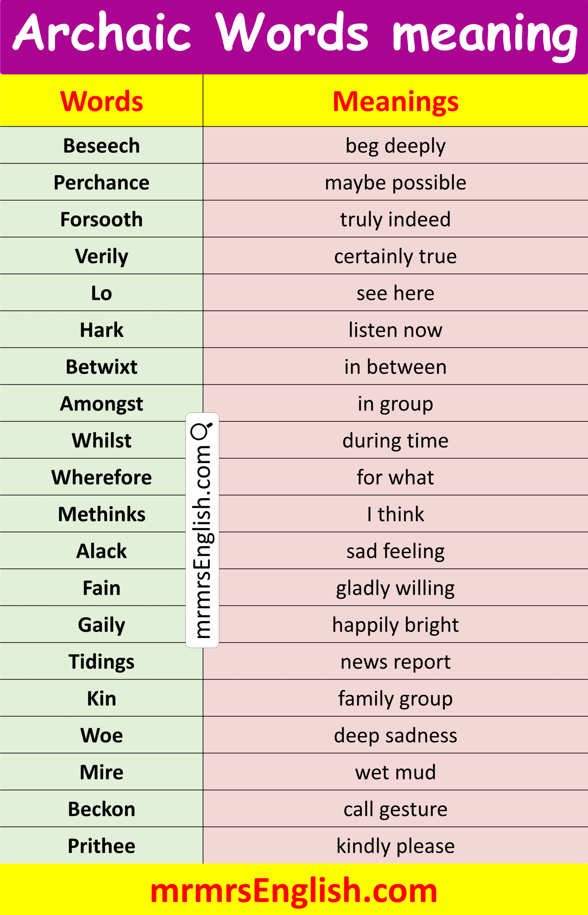588x915 pixels.
Task: Select the "Meanings" column header
Action: 395,102
